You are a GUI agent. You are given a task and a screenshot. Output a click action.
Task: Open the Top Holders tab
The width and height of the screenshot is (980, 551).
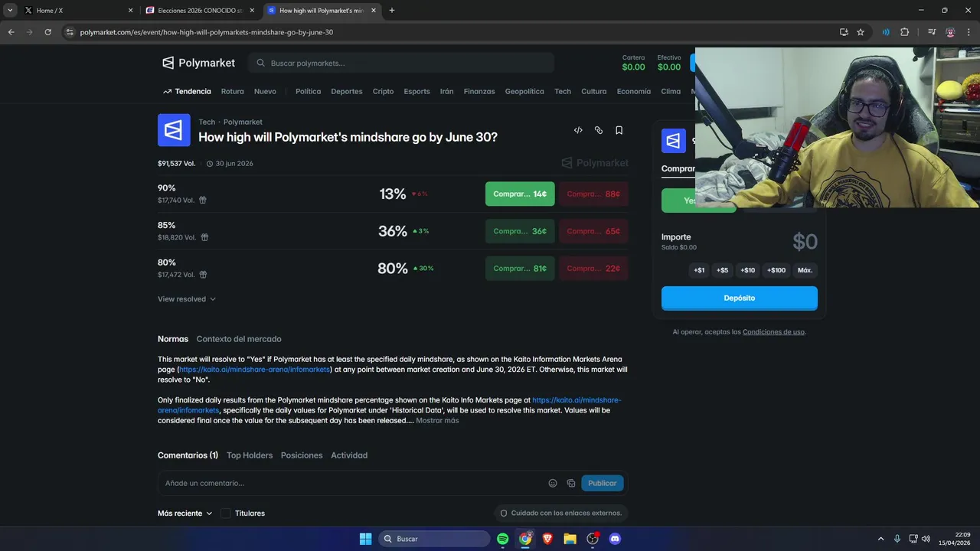click(250, 455)
